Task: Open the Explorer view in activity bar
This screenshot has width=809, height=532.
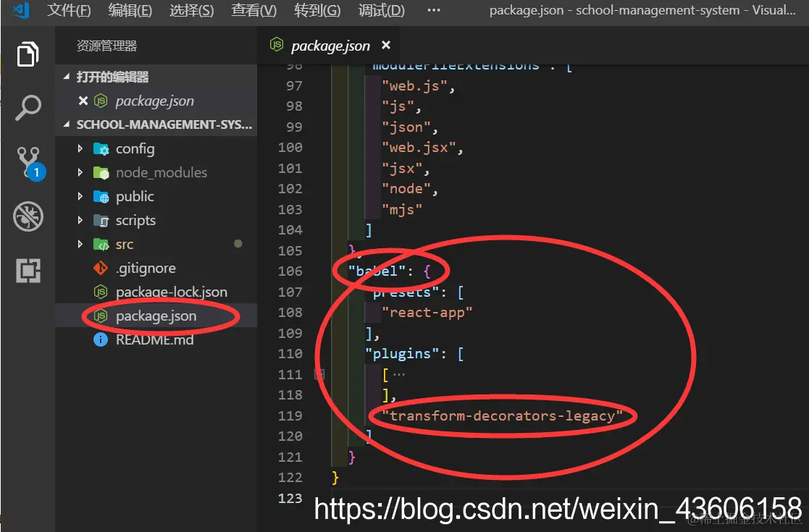Action: tap(28, 54)
